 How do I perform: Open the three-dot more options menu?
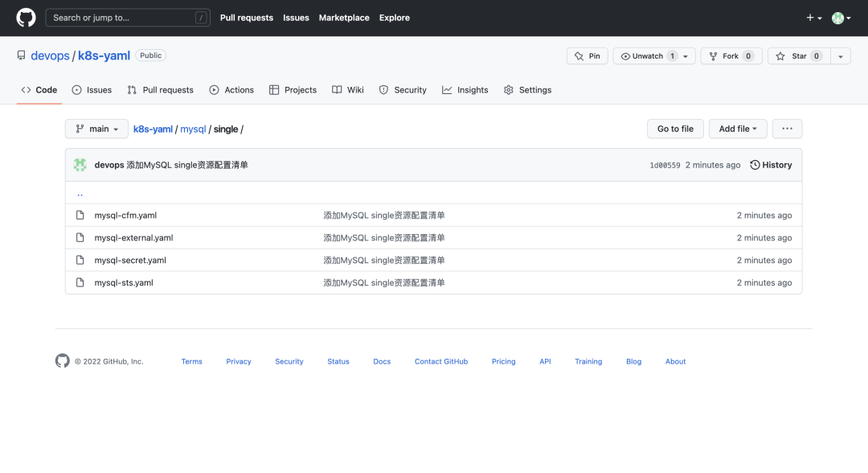pyautogui.click(x=787, y=129)
